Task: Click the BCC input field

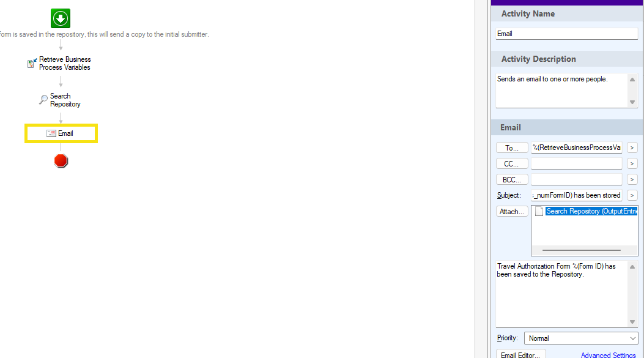Action: pos(576,180)
